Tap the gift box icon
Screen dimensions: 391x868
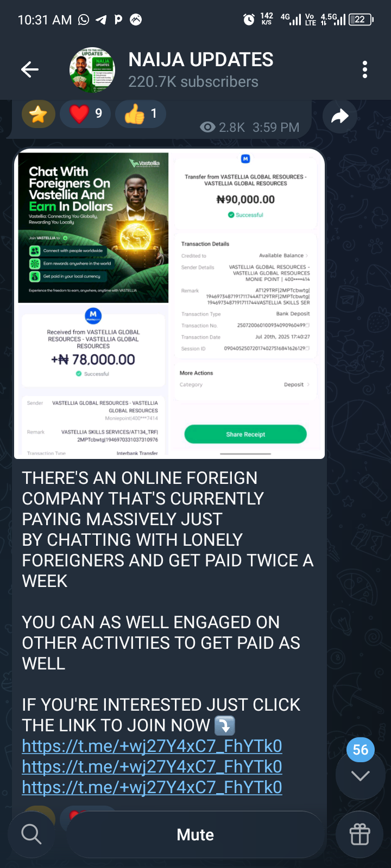tap(360, 834)
